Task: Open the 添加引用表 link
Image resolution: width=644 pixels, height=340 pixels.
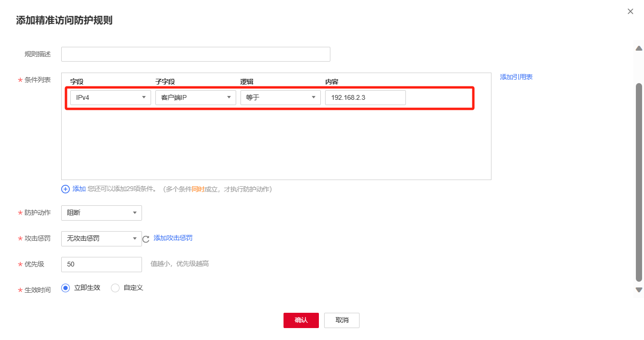Action: (516, 77)
